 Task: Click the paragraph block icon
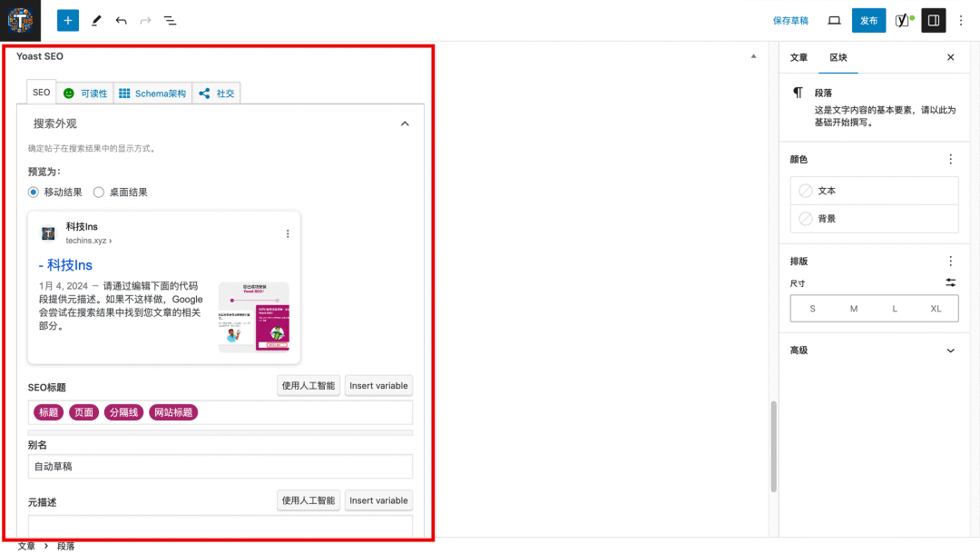point(799,94)
